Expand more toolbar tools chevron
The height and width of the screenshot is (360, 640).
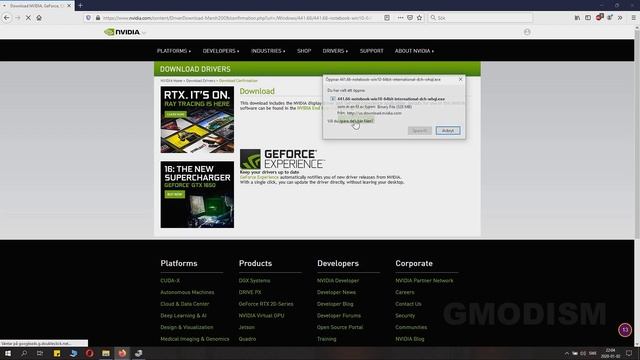620,18
